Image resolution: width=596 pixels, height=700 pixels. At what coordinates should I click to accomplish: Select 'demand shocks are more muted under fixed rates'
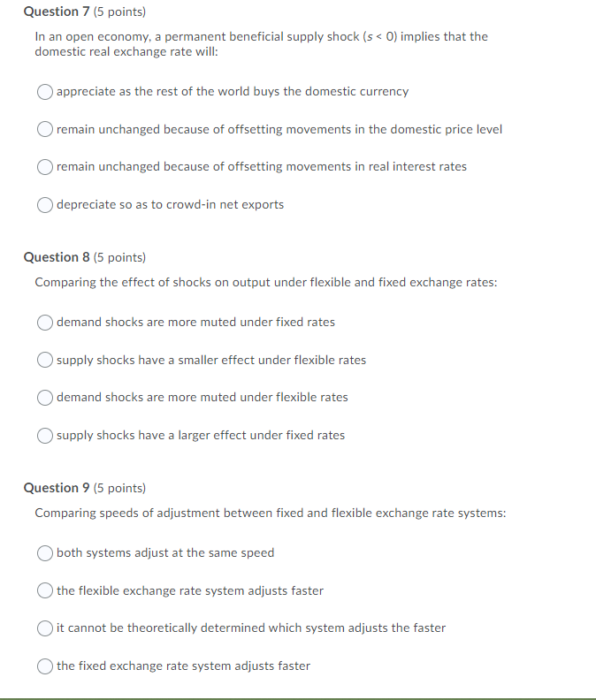click(45, 323)
